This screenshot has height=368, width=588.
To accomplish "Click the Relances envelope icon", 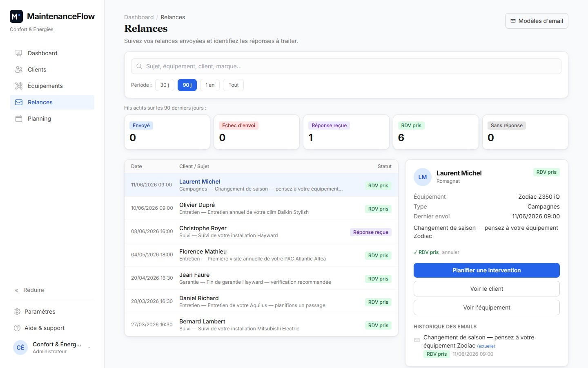I will (x=19, y=102).
